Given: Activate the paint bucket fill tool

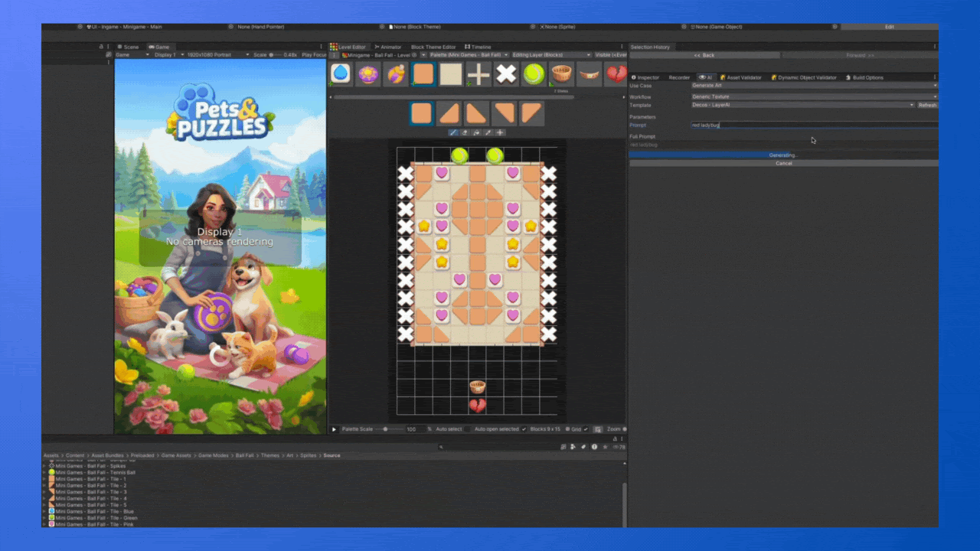Looking at the screenshot, I should [475, 132].
